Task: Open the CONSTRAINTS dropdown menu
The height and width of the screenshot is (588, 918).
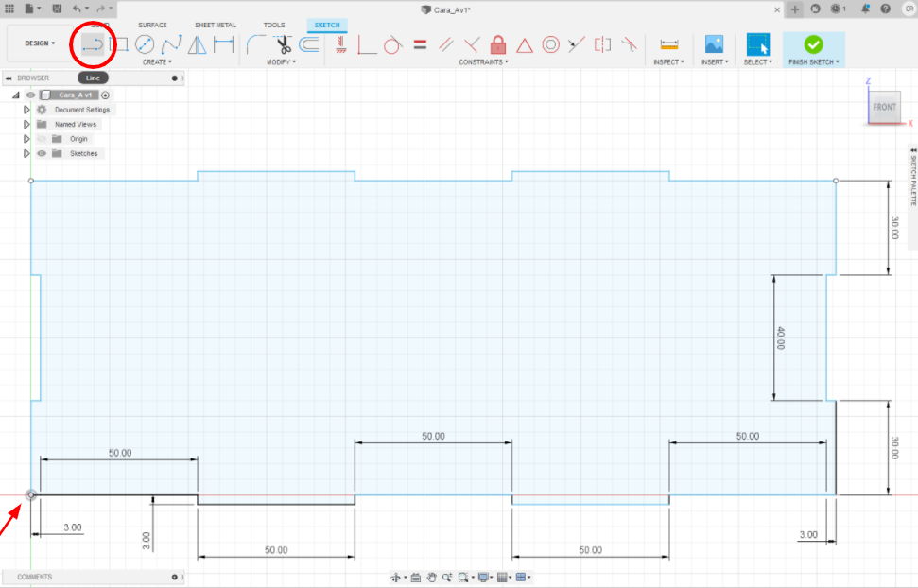Action: click(x=483, y=62)
